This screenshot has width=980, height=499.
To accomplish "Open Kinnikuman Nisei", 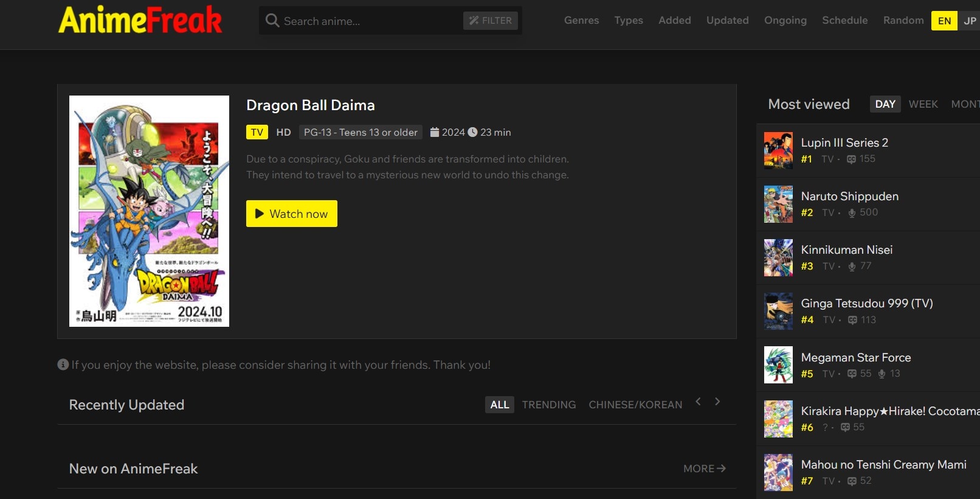I will point(847,249).
